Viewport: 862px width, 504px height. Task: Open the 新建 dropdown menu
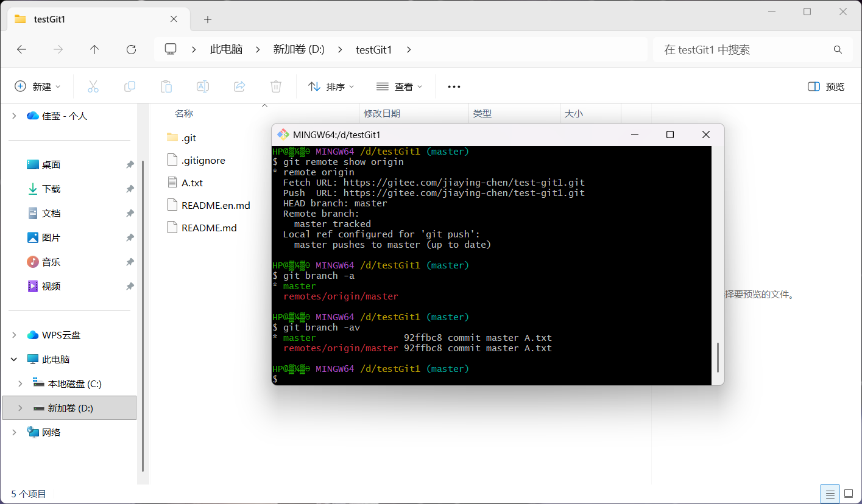[38, 86]
